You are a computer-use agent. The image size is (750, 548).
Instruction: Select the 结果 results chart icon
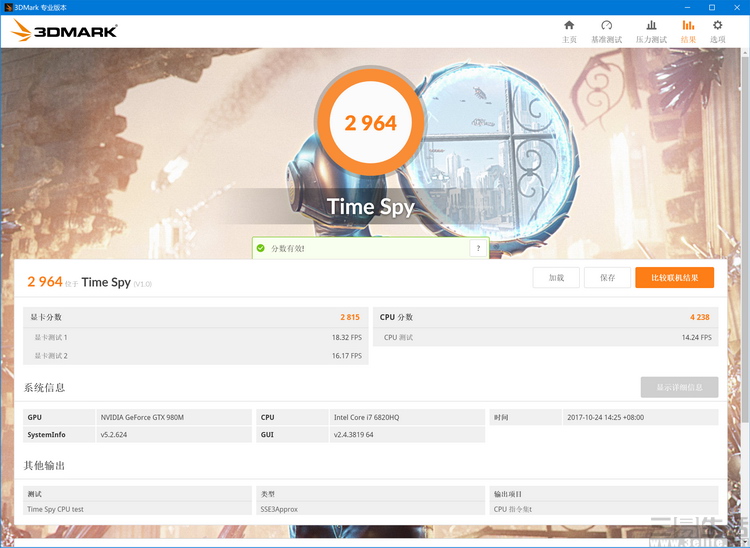tap(688, 25)
